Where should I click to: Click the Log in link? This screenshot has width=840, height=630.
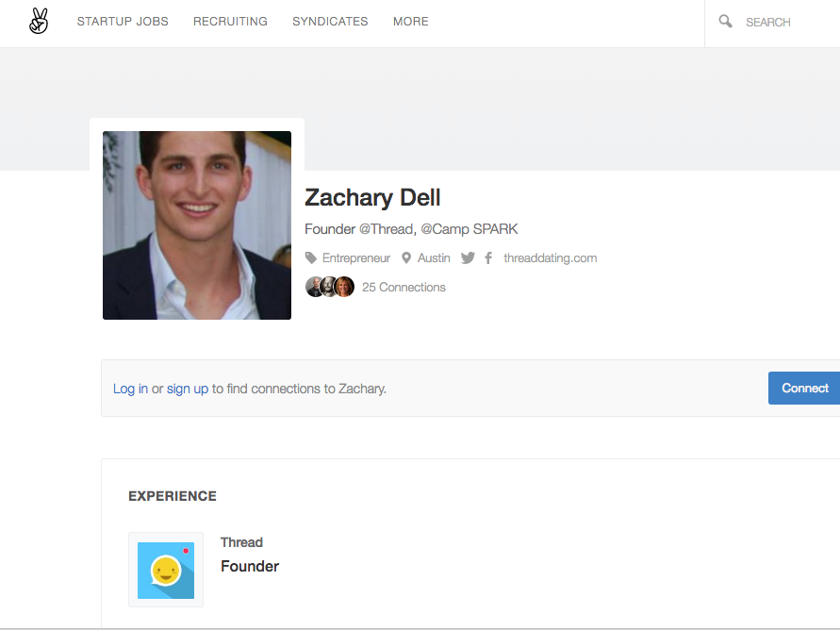click(x=130, y=389)
